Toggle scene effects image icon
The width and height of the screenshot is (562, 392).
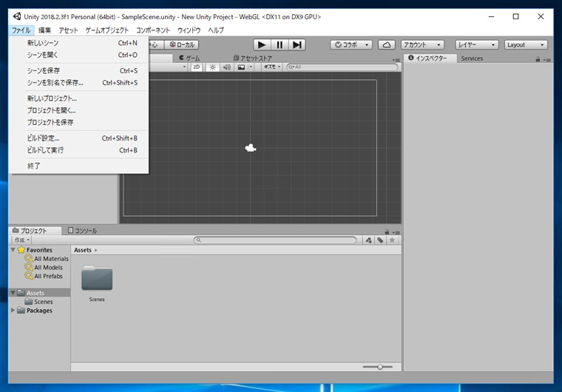(242, 67)
